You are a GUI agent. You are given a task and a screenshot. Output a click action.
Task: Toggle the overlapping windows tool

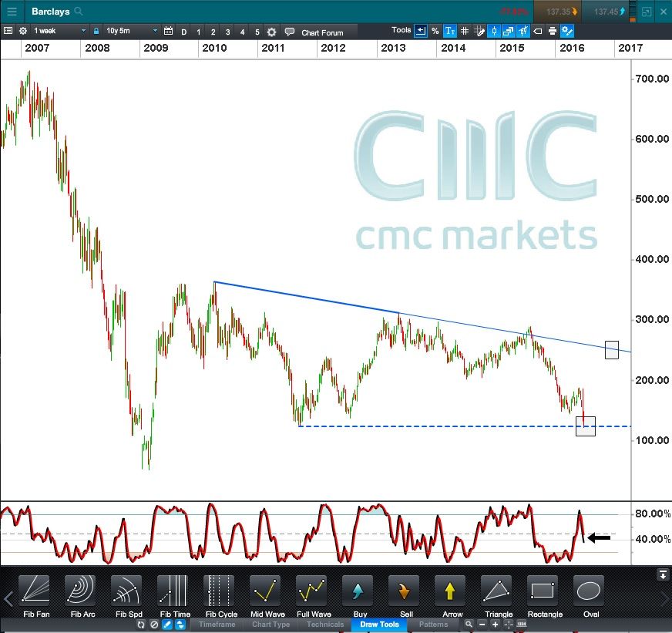click(509, 31)
